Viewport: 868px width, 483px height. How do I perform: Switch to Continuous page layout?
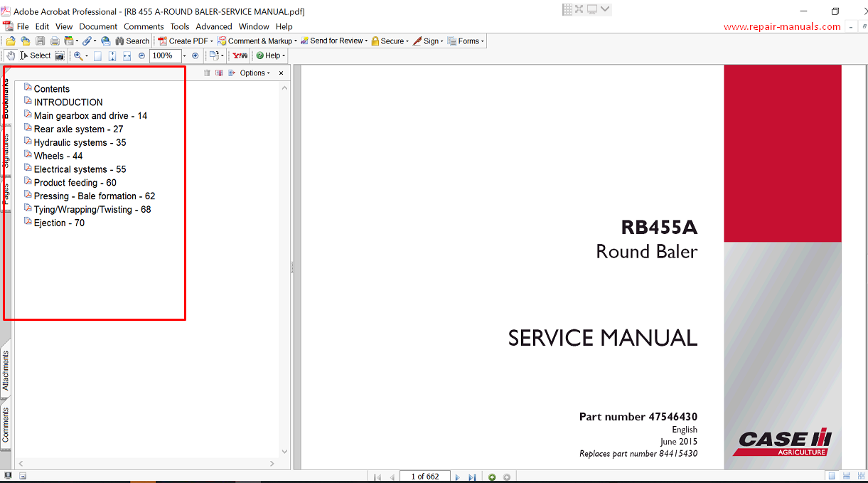pos(846,476)
